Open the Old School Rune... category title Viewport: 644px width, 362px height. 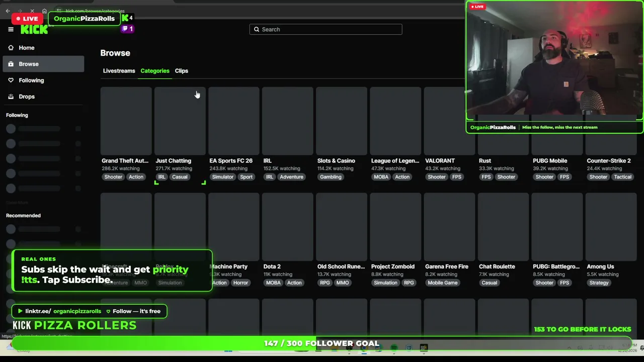[341, 266]
